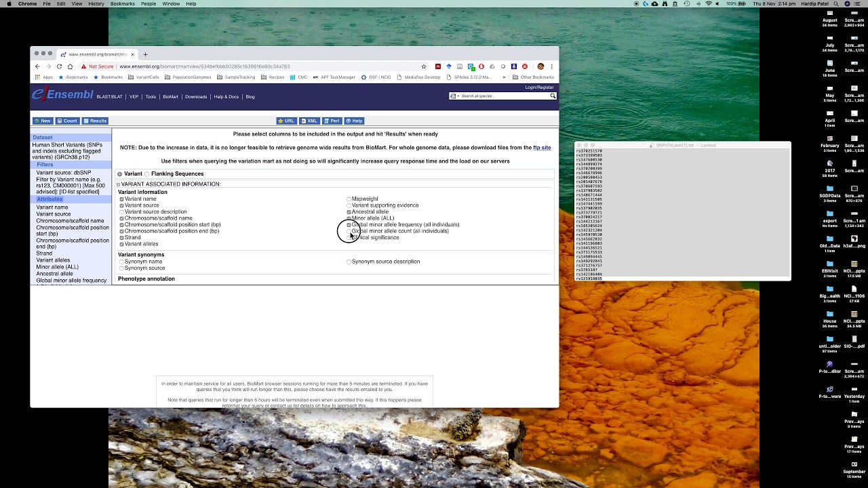Open the PopulationGenomes bookmark folder
The image size is (868, 488).
point(189,77)
